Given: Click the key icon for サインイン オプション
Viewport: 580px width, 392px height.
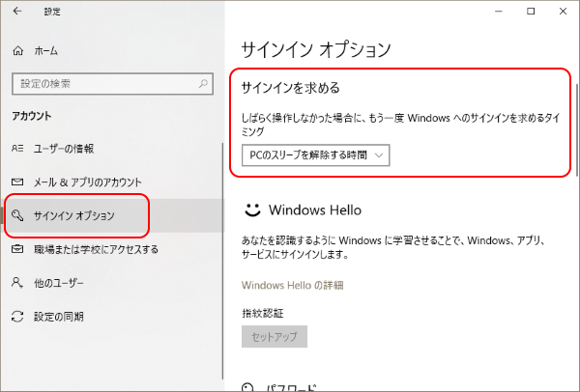Looking at the screenshot, I should pos(17,215).
